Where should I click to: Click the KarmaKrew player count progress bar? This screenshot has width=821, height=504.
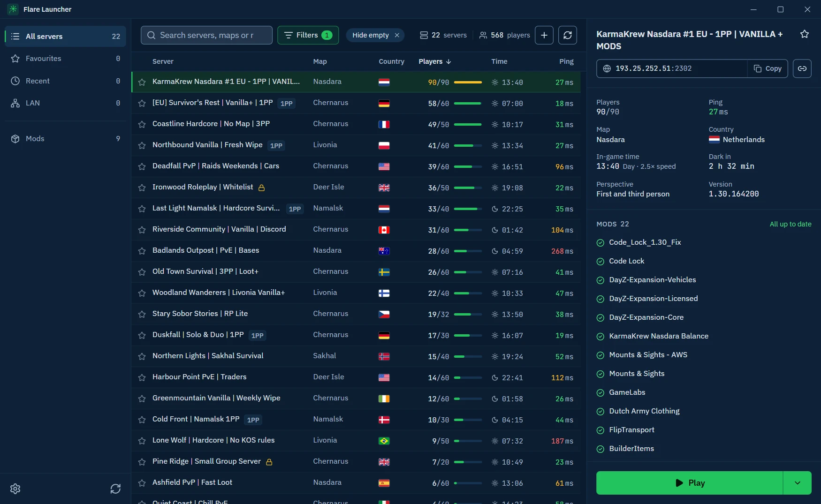(x=468, y=82)
